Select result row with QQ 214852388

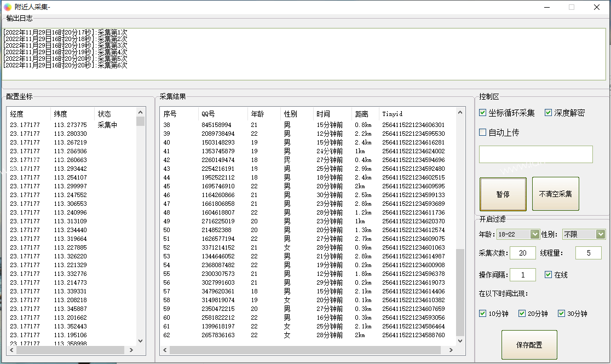point(308,230)
